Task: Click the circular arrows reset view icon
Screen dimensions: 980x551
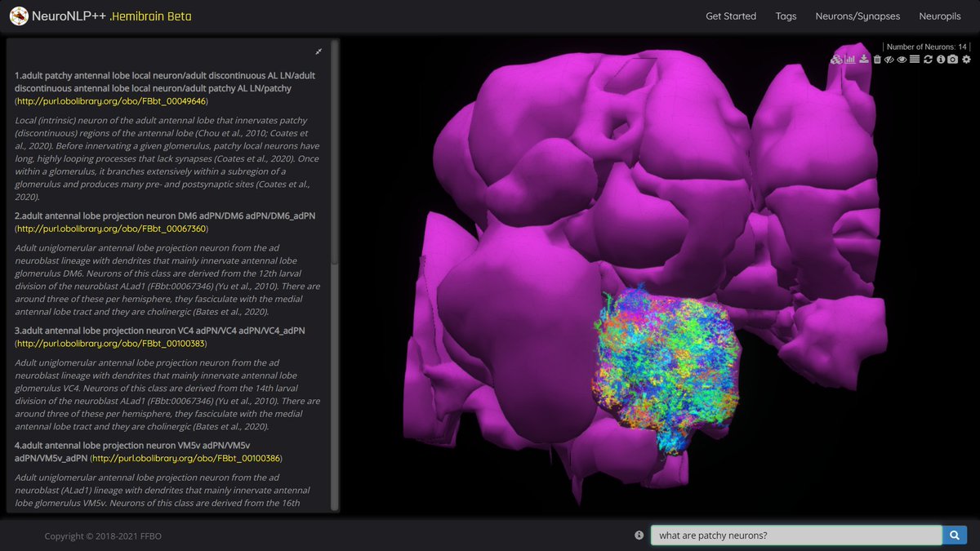Action: [x=928, y=60]
